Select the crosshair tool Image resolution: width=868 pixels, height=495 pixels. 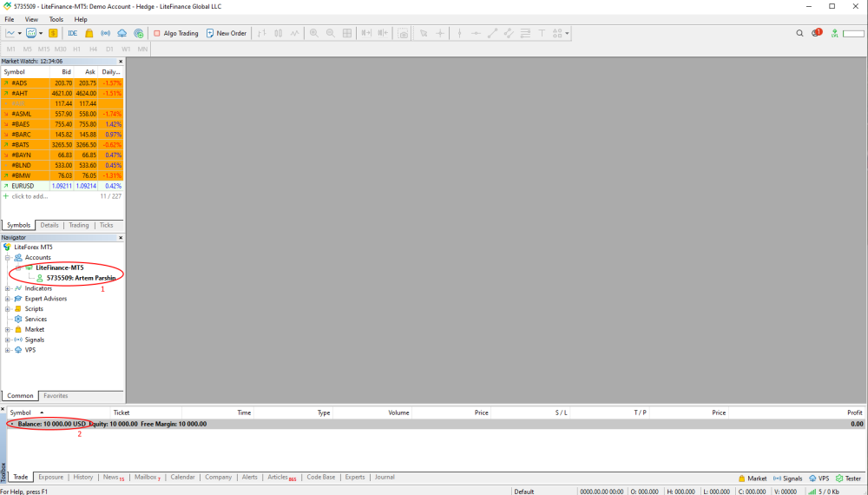click(x=440, y=33)
